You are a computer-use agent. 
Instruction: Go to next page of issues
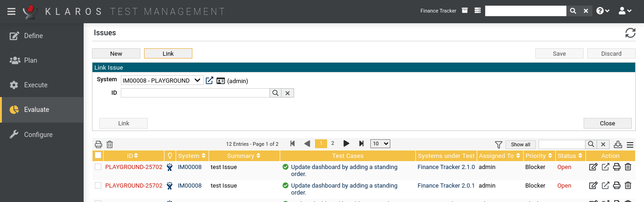346,143
